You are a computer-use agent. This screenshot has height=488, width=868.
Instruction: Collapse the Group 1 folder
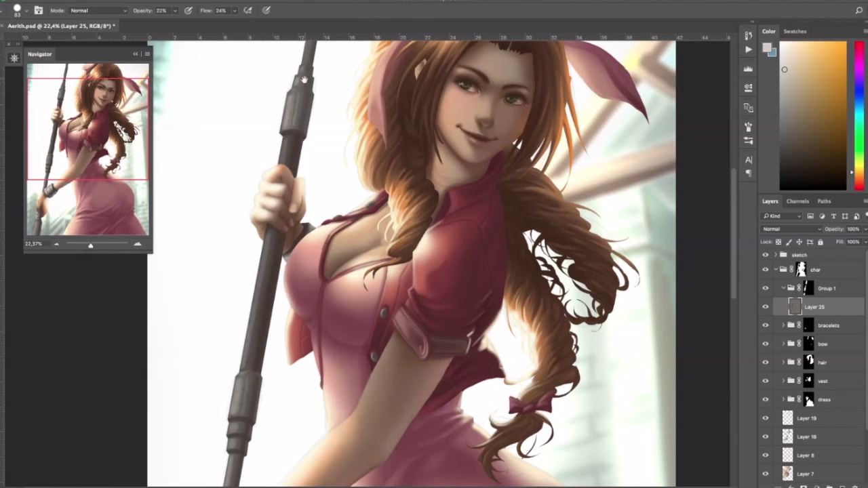point(783,288)
